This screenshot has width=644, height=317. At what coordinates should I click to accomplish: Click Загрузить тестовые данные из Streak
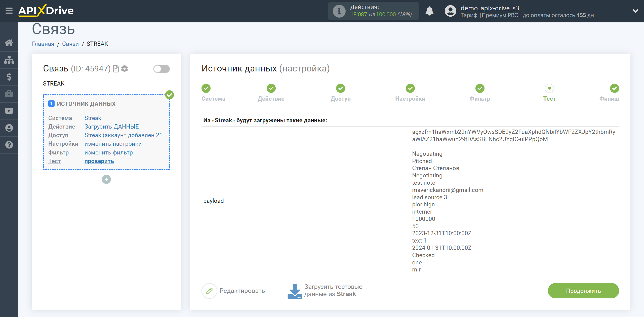pyautogui.click(x=333, y=290)
